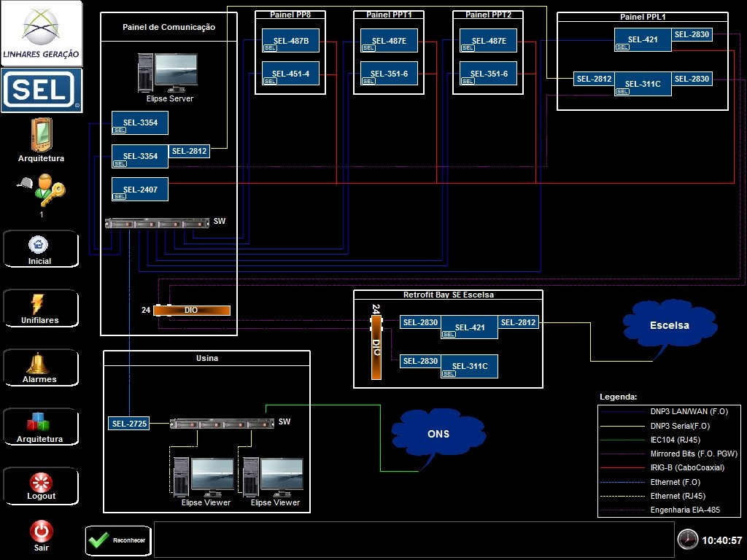
Task: Select SEL-421 in Painel PPL1
Action: click(x=643, y=39)
